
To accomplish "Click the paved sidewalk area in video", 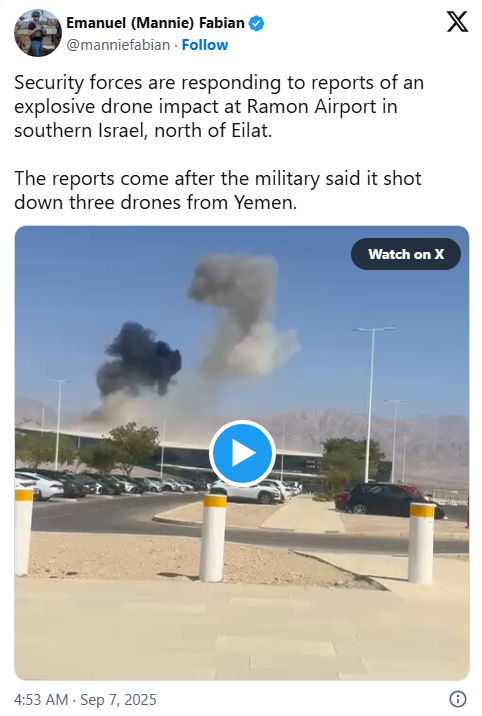I will [x=242, y=630].
